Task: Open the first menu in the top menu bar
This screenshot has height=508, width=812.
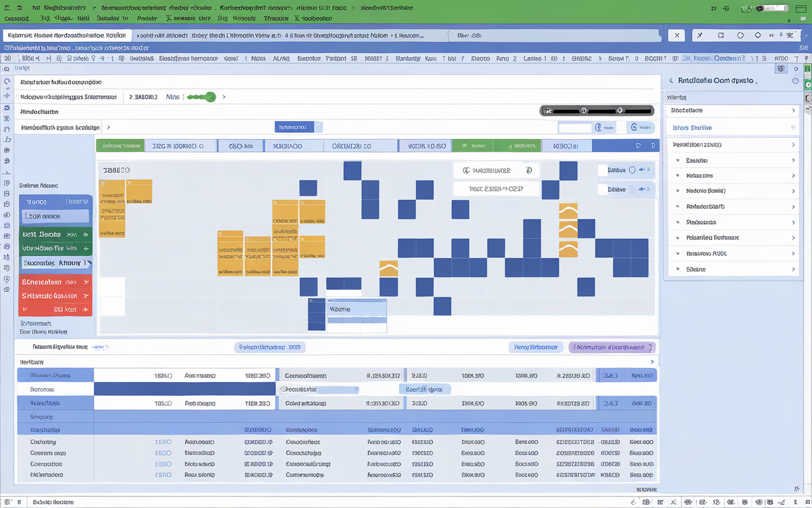Action: coord(16,18)
